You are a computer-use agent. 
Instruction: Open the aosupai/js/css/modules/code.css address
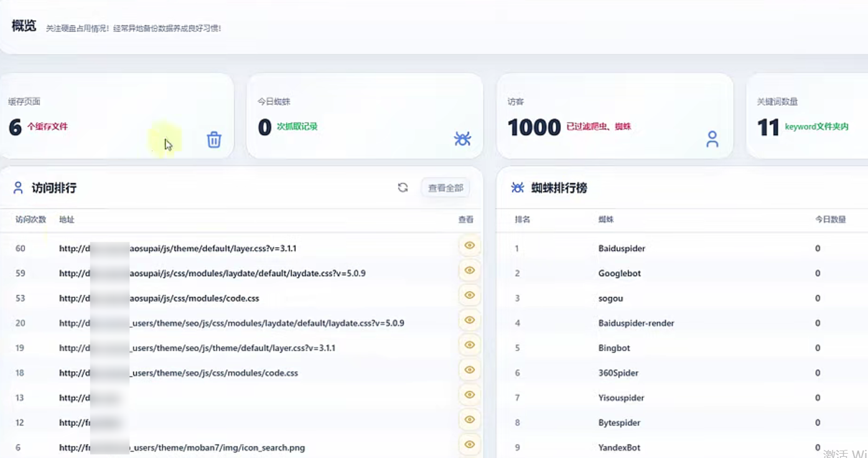point(159,298)
